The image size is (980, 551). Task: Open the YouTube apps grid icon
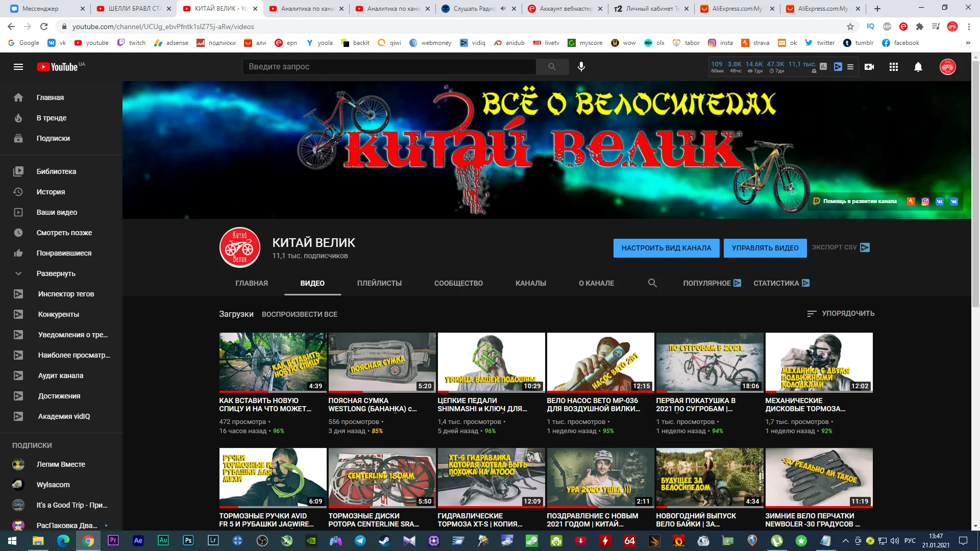click(x=893, y=67)
